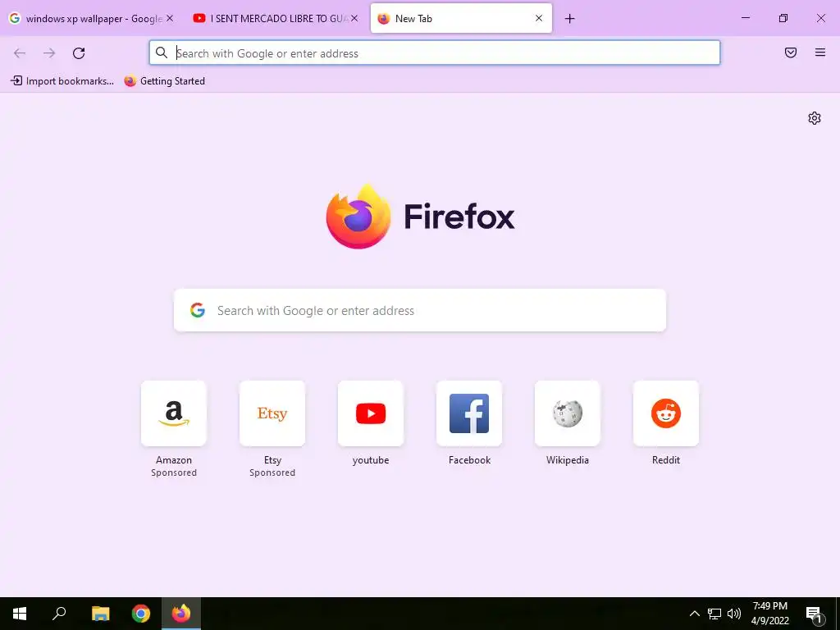Open a new tab with the plus button
Image resolution: width=840 pixels, height=630 pixels.
coord(569,19)
